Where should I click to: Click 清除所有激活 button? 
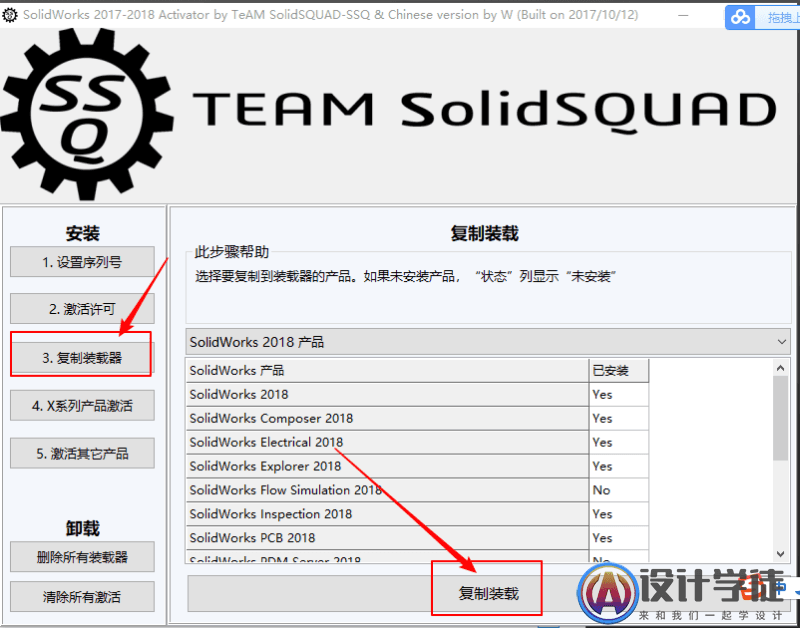pyautogui.click(x=82, y=596)
